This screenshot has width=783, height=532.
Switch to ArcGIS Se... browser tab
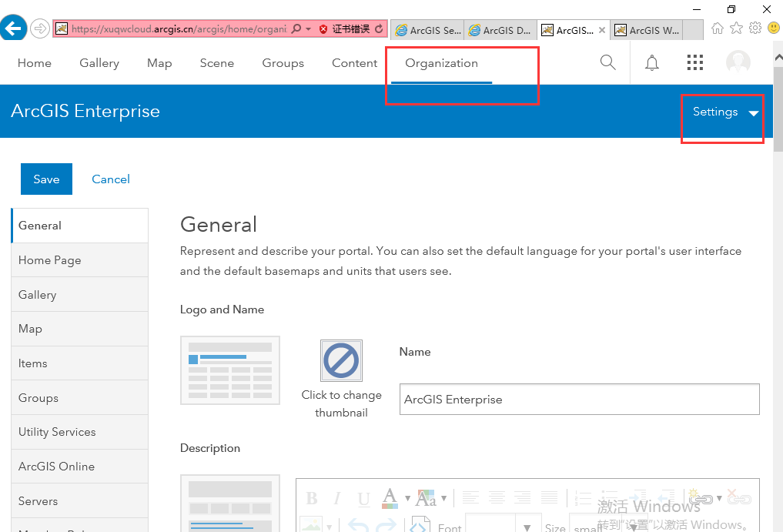pos(428,31)
